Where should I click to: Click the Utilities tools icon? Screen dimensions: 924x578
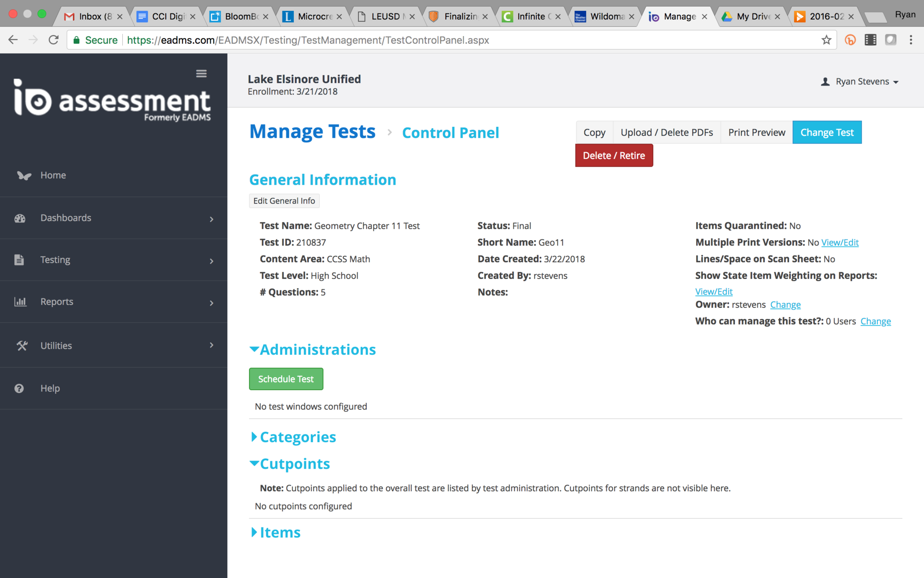point(22,345)
